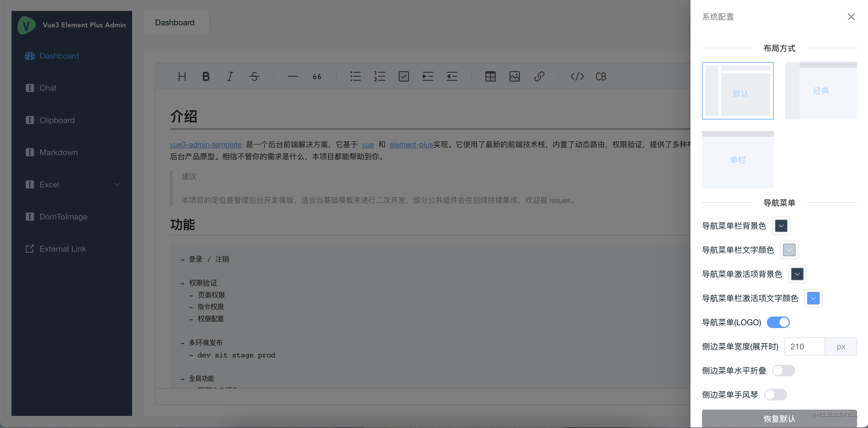Open 导航菜单栏背景色 color picker dropdown
Viewport: 868px width, 428px height.
[x=781, y=226]
